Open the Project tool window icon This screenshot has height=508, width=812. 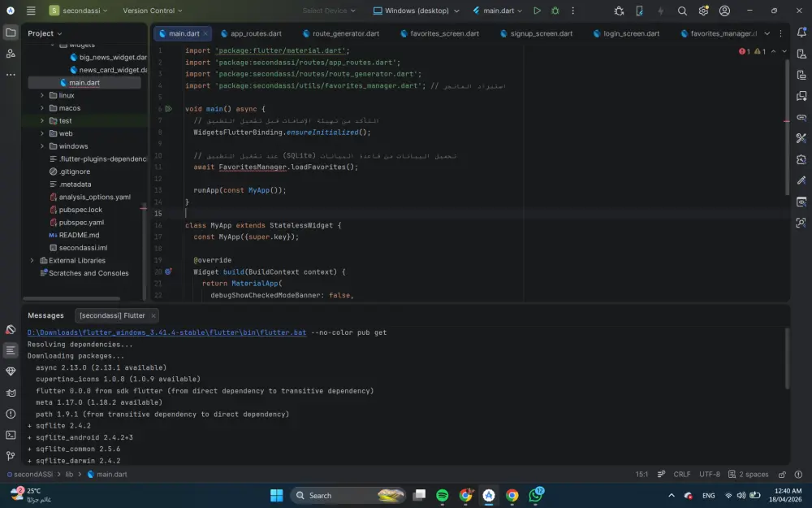[x=11, y=33]
